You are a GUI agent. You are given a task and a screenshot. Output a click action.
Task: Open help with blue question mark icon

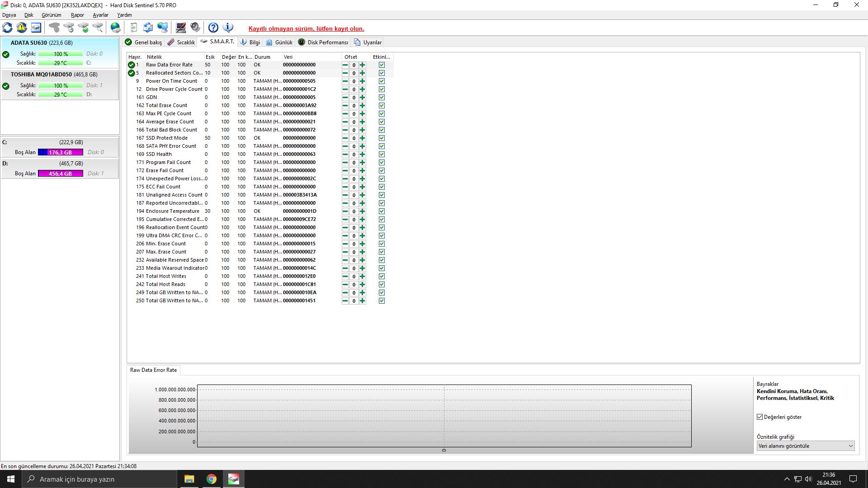click(213, 28)
